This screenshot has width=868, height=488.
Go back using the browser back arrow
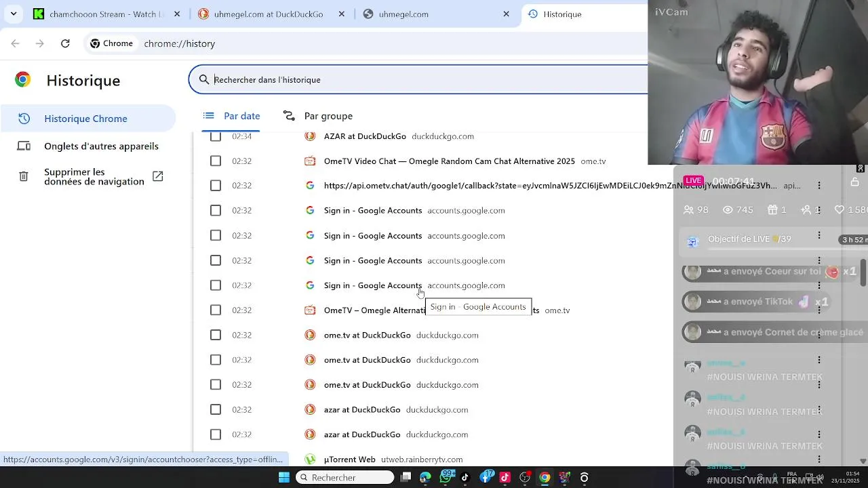pos(15,43)
